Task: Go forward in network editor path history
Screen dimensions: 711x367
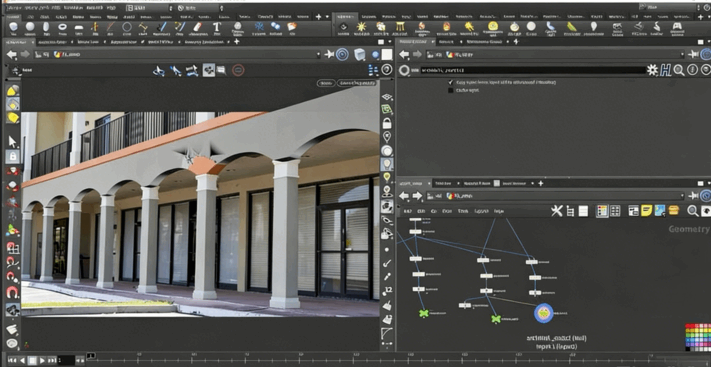Action: [417, 196]
